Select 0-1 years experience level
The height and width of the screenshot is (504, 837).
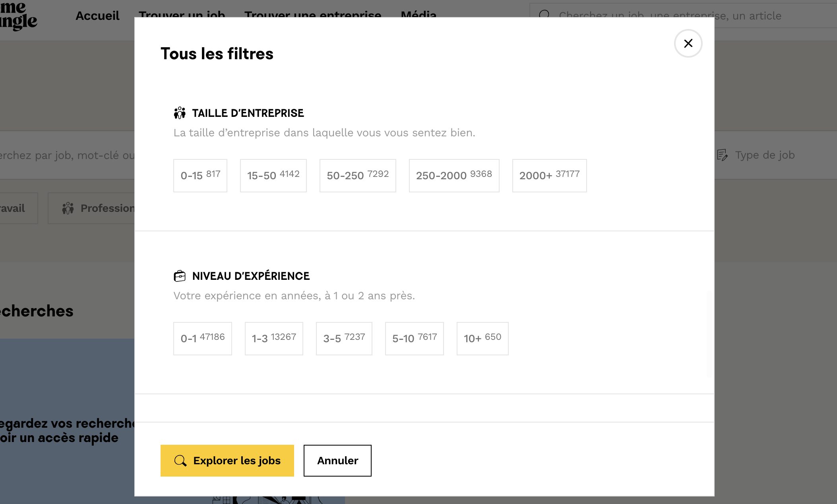coord(203,339)
